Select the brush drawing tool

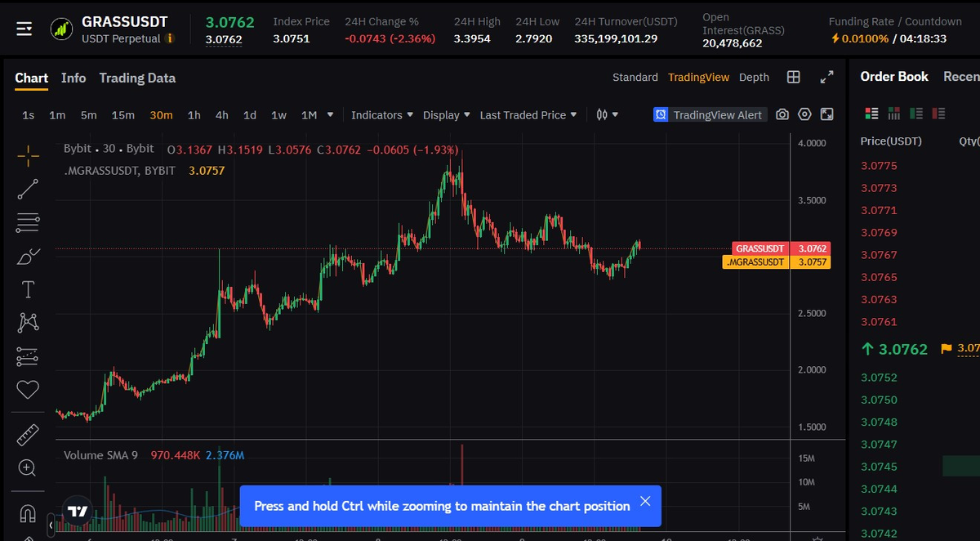[x=28, y=256]
